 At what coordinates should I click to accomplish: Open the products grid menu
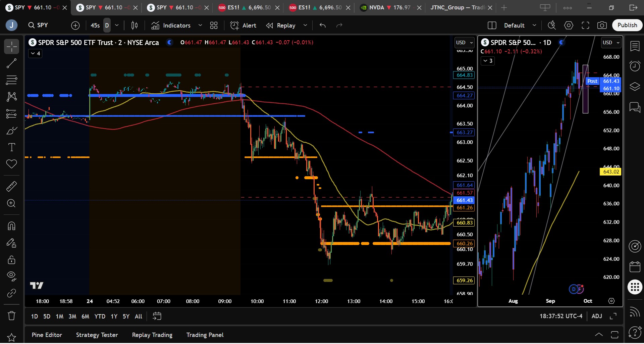635,287
